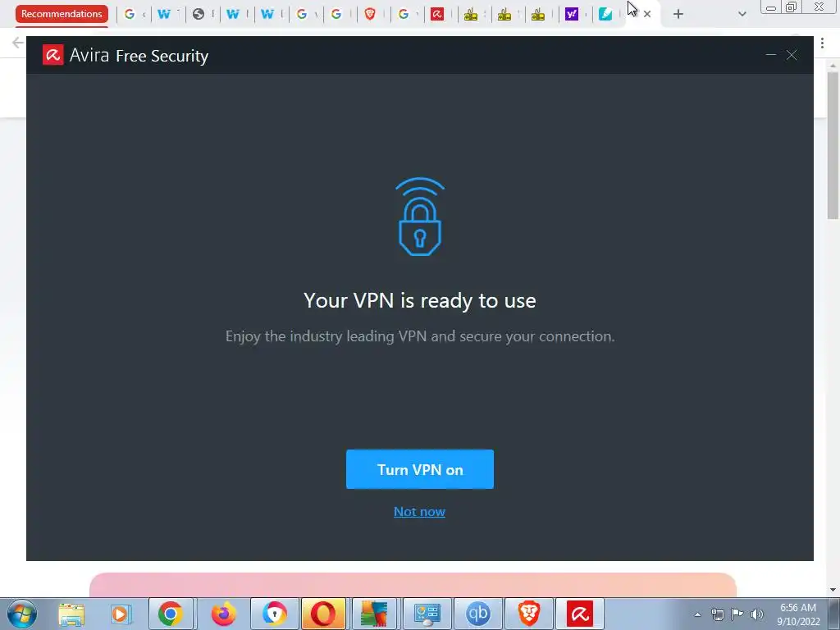
Task: Open Brave browser from the taskbar
Action: tap(529, 614)
